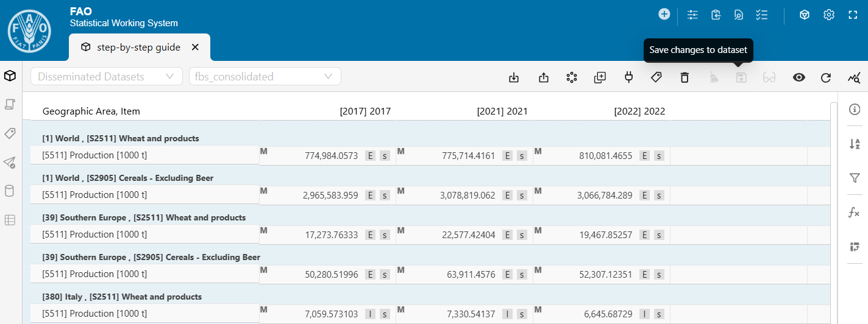
Task: Click the refresh icon in the toolbar
Action: click(826, 77)
